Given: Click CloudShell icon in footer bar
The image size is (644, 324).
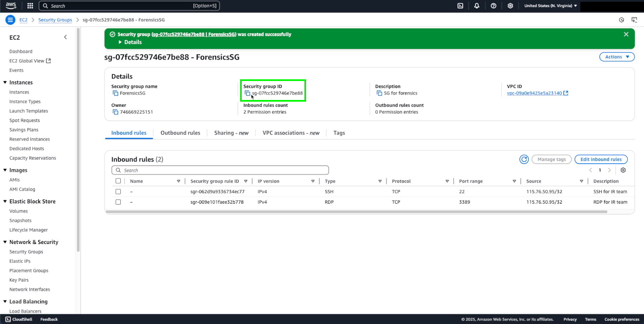Looking at the screenshot, I should coord(8,319).
